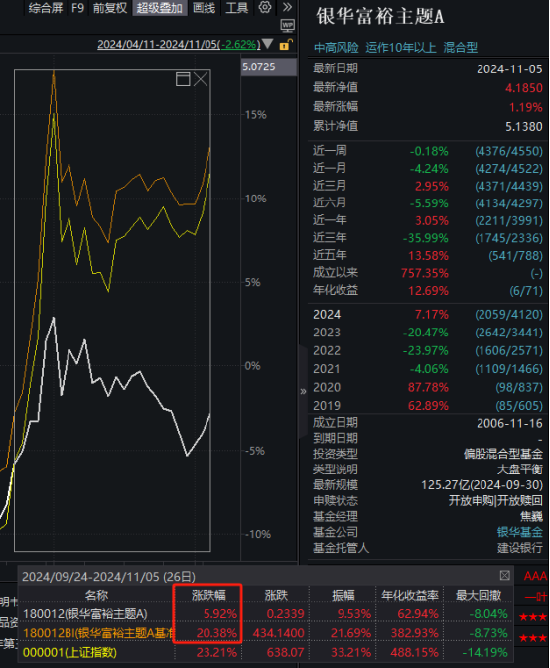This screenshot has width=550, height=668.
Task: Click the interval title 2024/09/24-2024/11/05 (26日)
Action: [x=109, y=577]
